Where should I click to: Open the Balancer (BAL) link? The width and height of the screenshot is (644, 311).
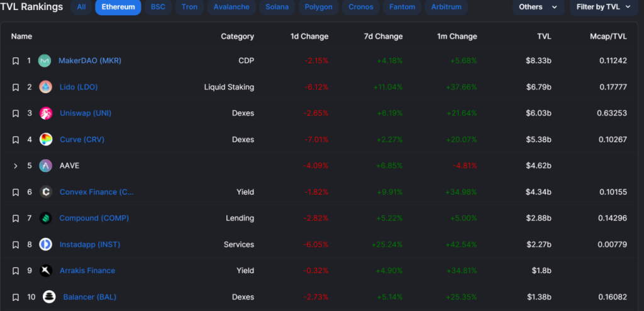[89, 297]
